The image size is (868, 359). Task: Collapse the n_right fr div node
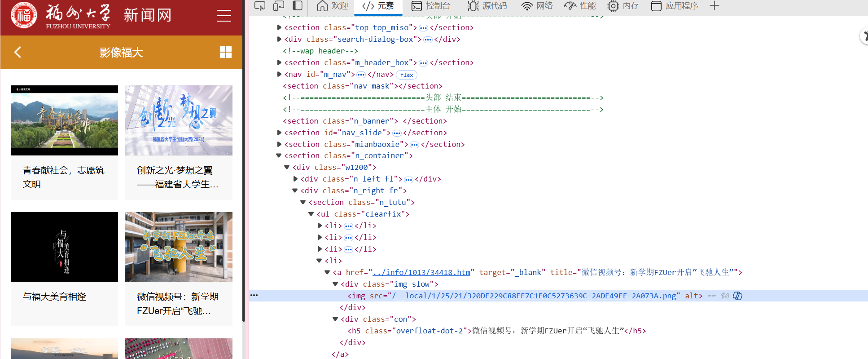[x=295, y=191]
